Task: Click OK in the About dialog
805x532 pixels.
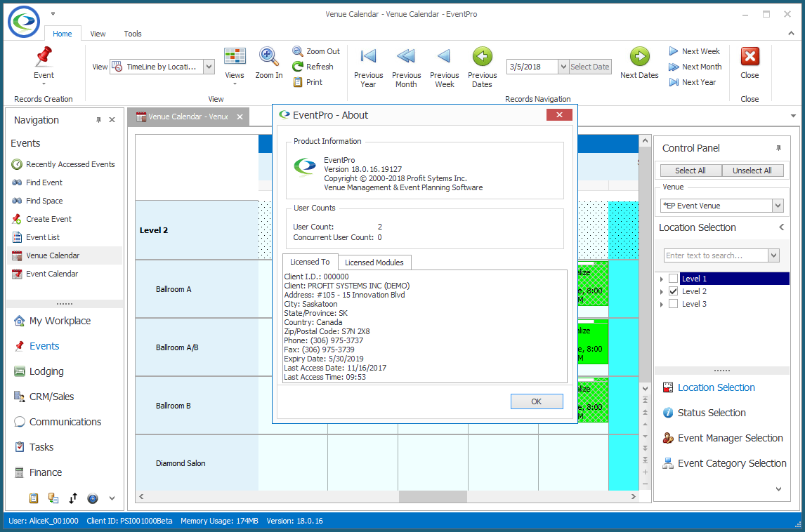Action: tap(537, 401)
